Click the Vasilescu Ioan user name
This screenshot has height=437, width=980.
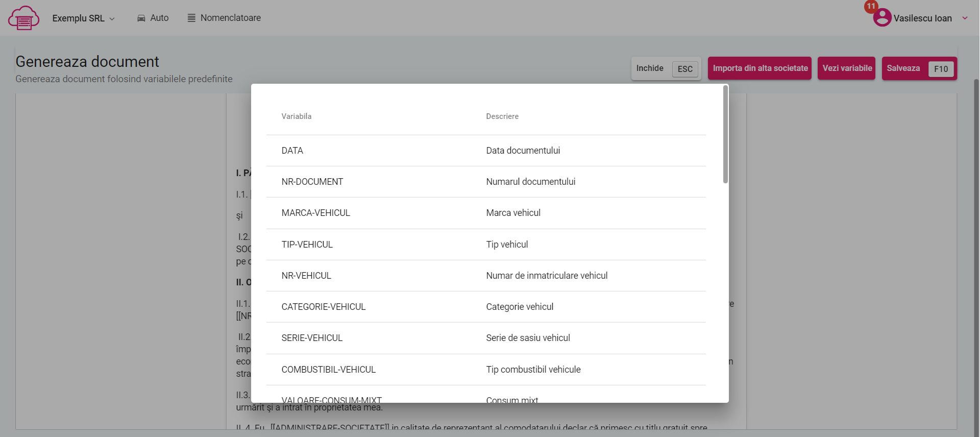(922, 18)
